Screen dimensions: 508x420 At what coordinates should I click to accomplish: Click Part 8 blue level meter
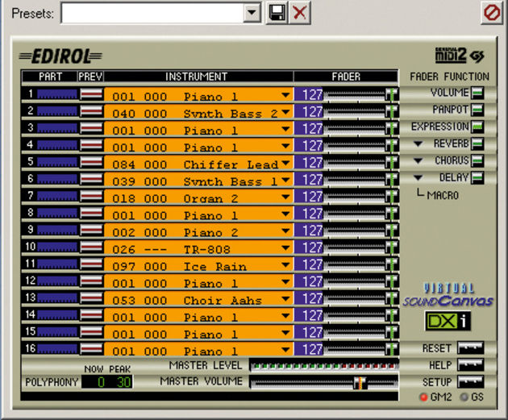click(x=57, y=213)
